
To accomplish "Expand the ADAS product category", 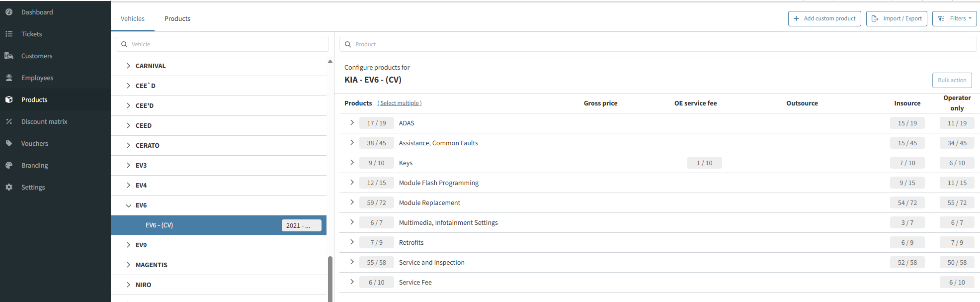I will click(x=352, y=123).
